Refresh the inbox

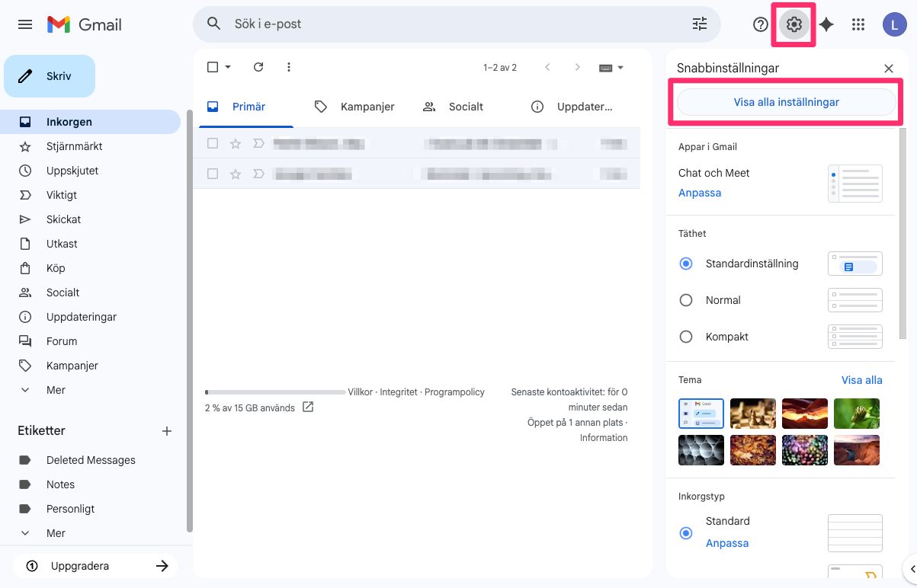coord(258,67)
